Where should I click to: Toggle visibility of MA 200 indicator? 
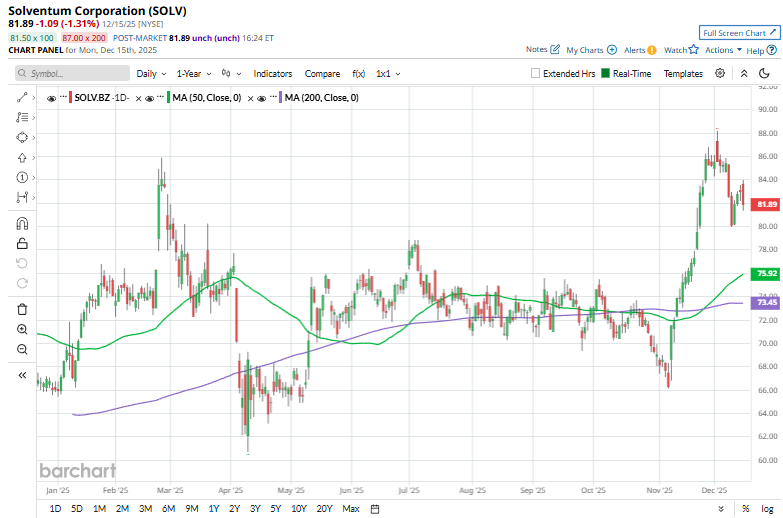pos(262,98)
